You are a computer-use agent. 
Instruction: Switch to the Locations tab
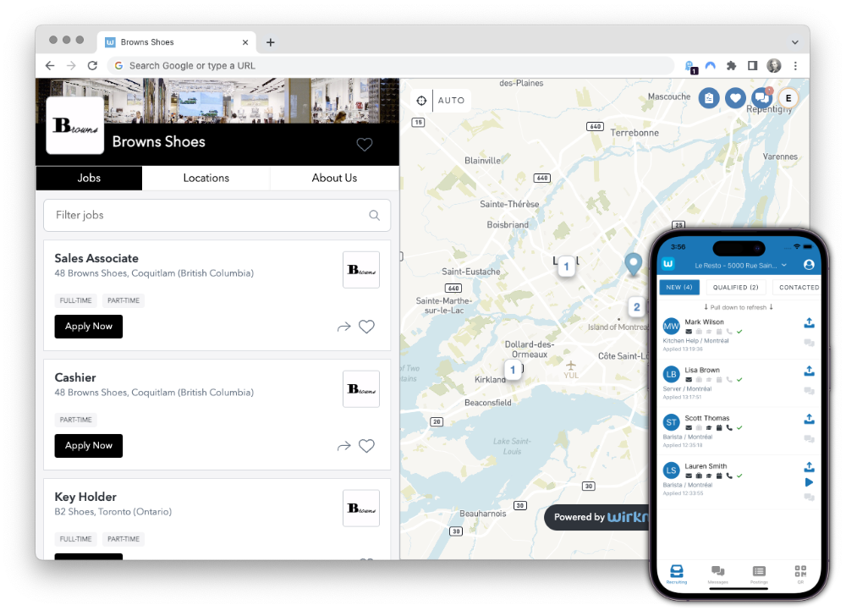tap(206, 178)
